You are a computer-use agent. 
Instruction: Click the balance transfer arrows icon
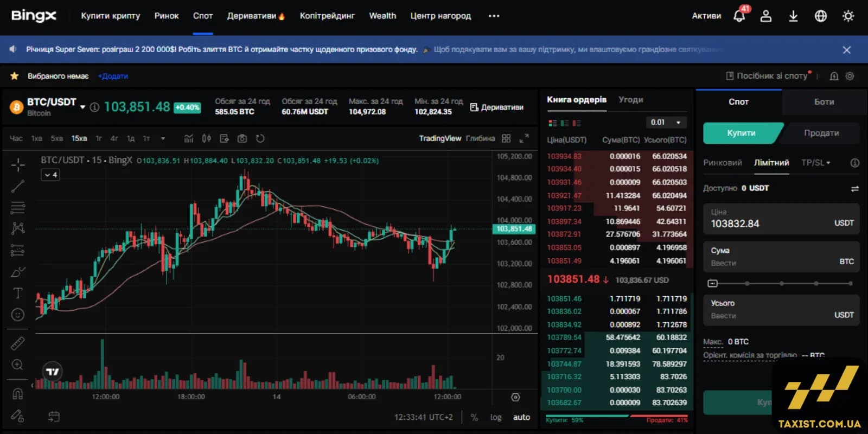[855, 188]
